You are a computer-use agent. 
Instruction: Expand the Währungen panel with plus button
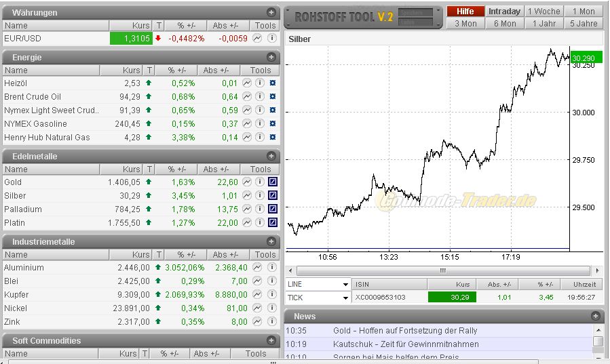click(271, 12)
